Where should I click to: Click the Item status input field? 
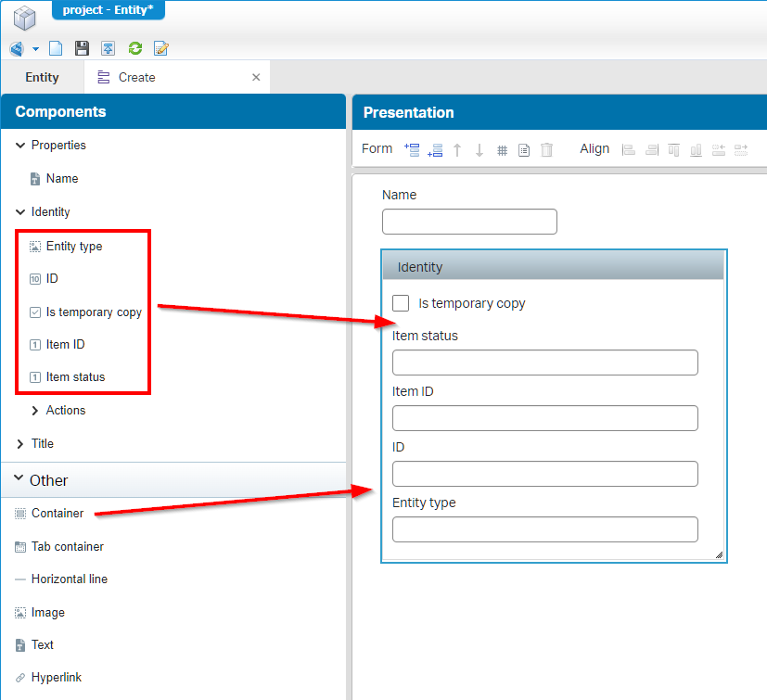tap(544, 363)
